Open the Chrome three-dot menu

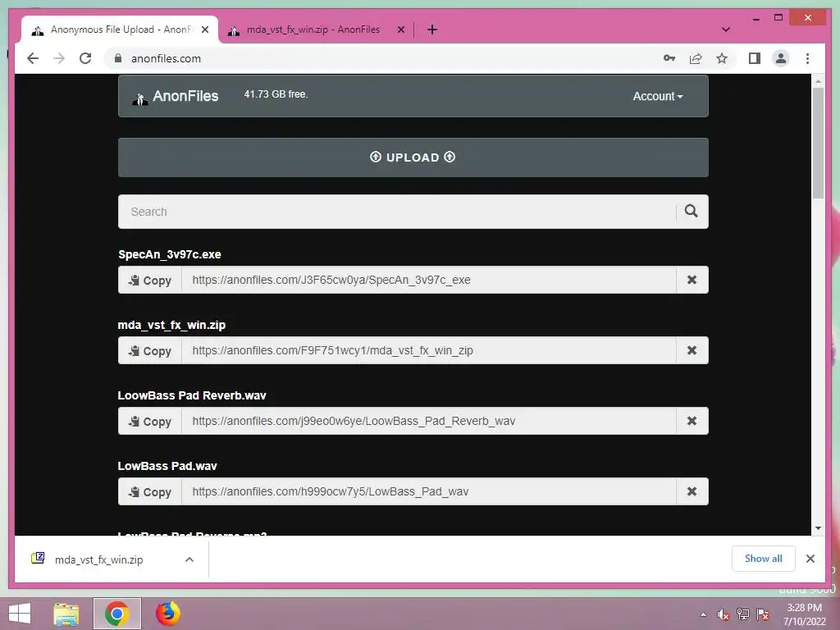[807, 58]
